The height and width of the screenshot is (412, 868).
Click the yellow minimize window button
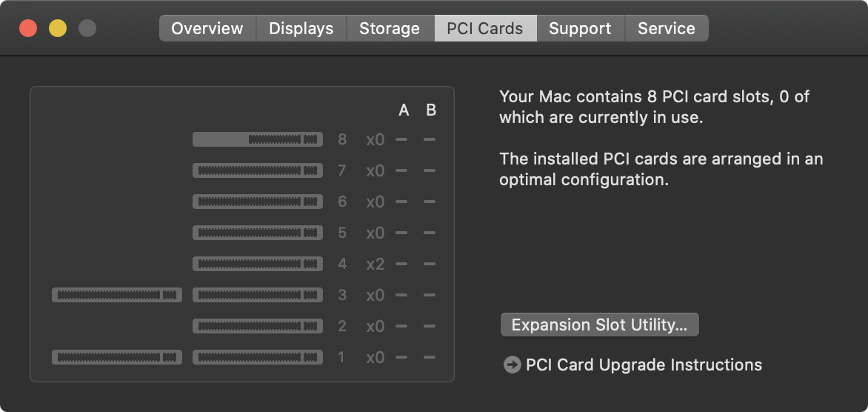point(58,28)
